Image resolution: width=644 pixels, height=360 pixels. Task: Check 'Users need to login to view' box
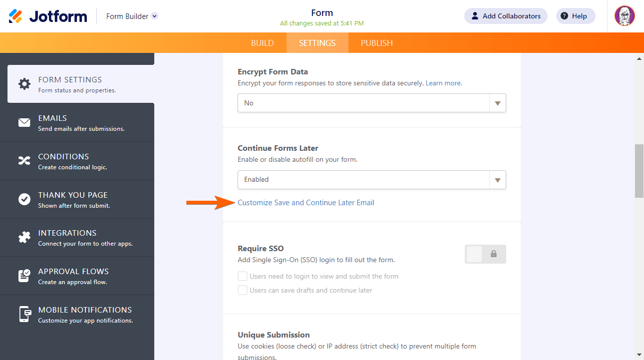[243, 276]
